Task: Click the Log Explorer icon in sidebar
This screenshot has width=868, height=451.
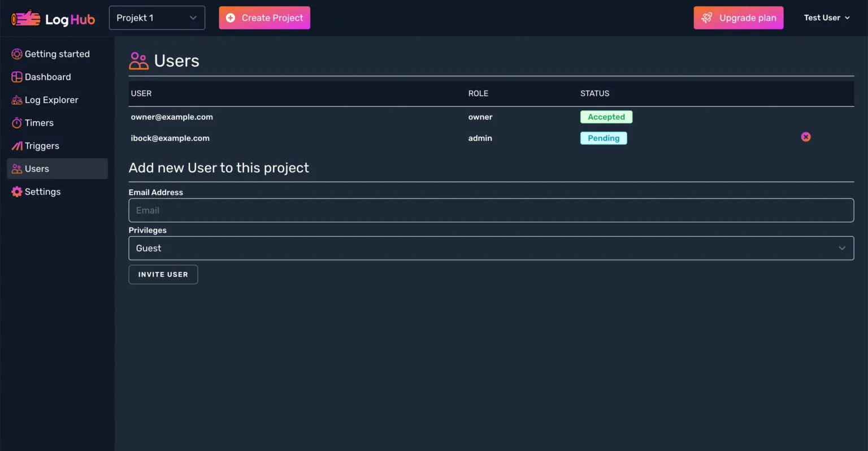Action: [x=17, y=100]
